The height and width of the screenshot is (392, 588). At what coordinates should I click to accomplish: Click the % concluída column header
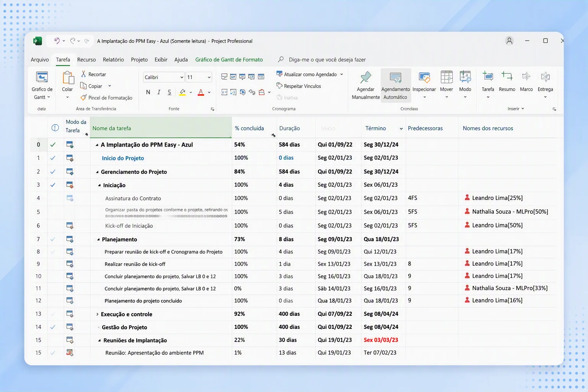coord(254,128)
